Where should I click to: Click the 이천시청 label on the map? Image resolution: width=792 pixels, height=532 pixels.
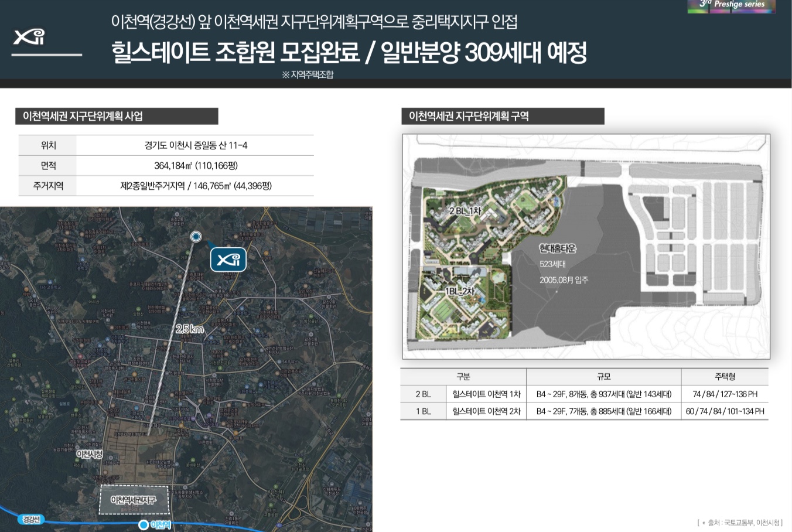tap(90, 454)
